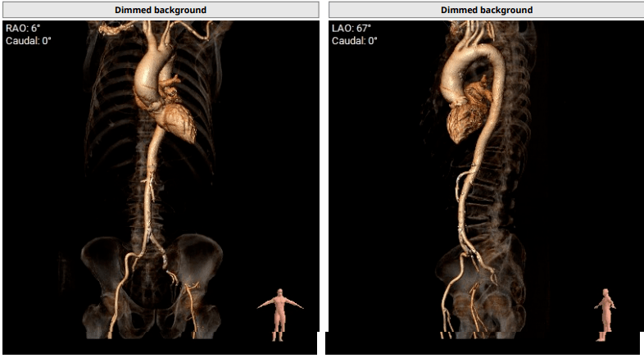Click the 'RAO: 6°' angle label

tap(23, 29)
